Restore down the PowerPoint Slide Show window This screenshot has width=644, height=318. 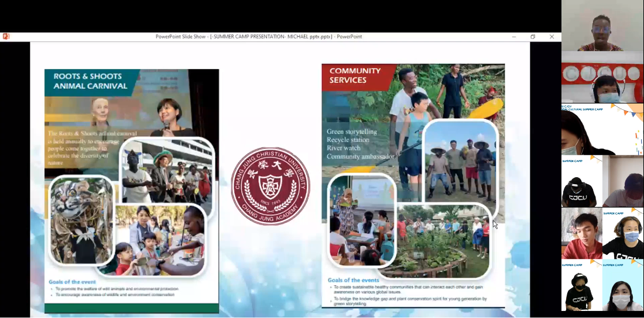click(533, 36)
